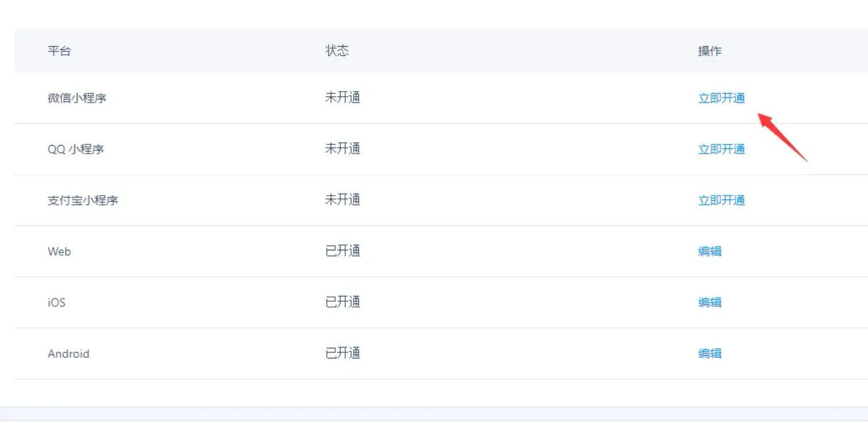Activate QQ 小程序 via 立即开通 link
This screenshot has height=423, width=868.
721,149
